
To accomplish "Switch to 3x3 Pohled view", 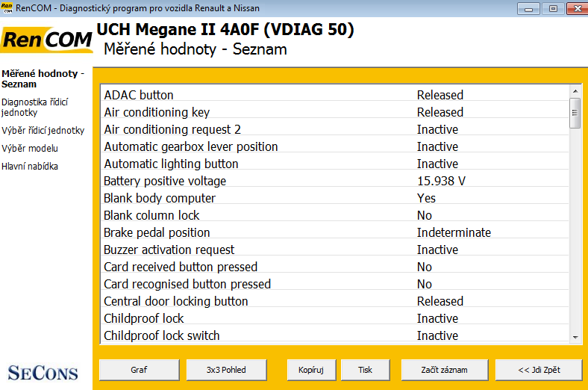I will pyautogui.click(x=227, y=369).
